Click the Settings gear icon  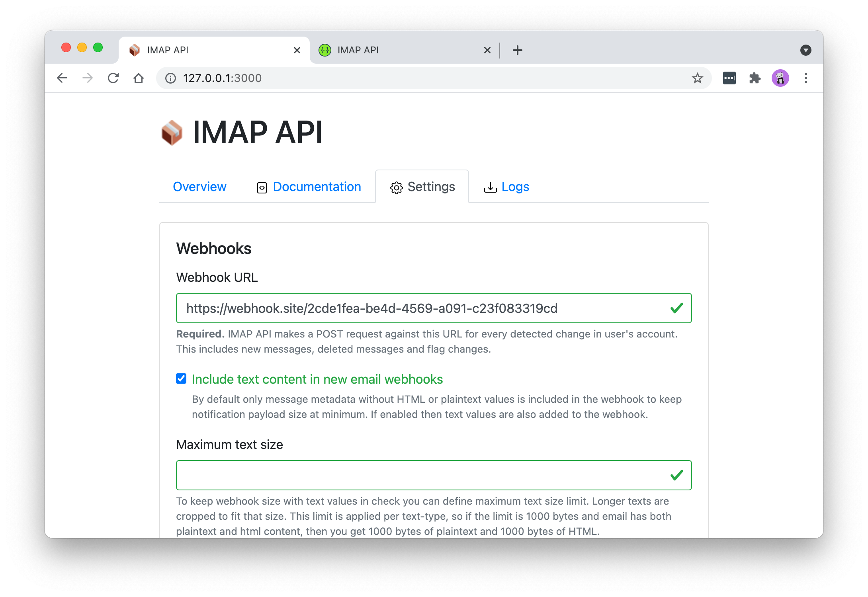396,187
